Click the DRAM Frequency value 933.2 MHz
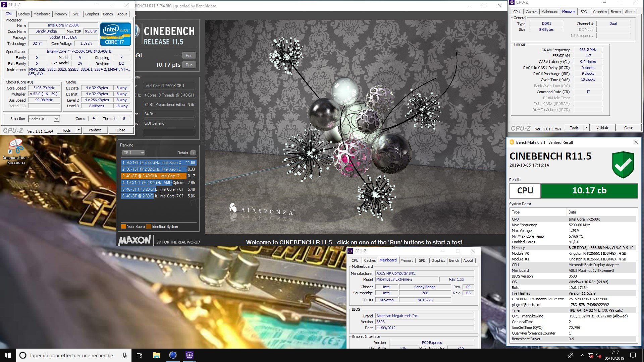The image size is (644, 362). point(588,50)
